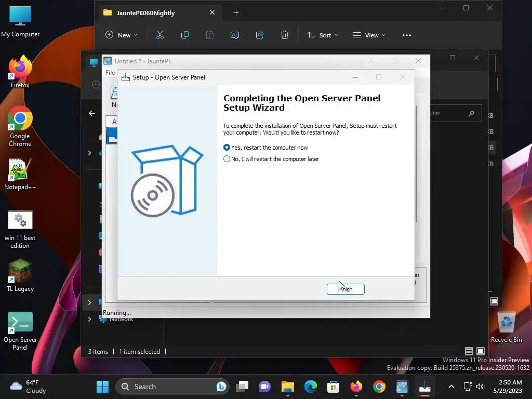Image resolution: width=532 pixels, height=399 pixels.
Task: Add a new File Explorer tab
Action: point(236,13)
